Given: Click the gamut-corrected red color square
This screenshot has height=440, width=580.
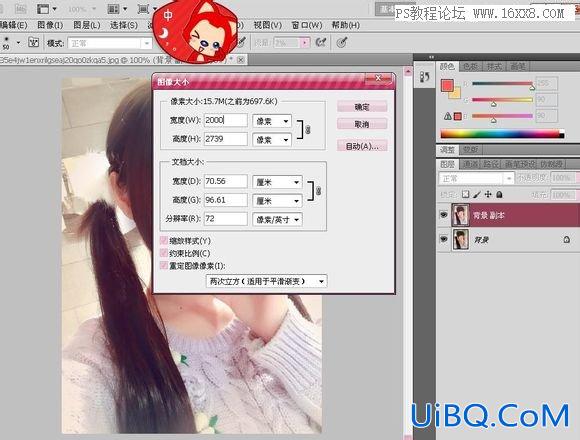Looking at the screenshot, I should tap(458, 116).
